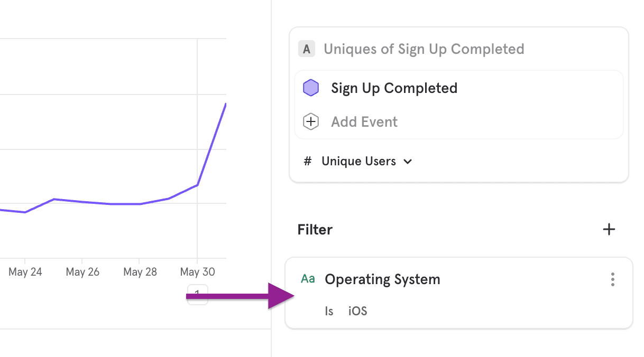Click the Filter section heading

(315, 229)
